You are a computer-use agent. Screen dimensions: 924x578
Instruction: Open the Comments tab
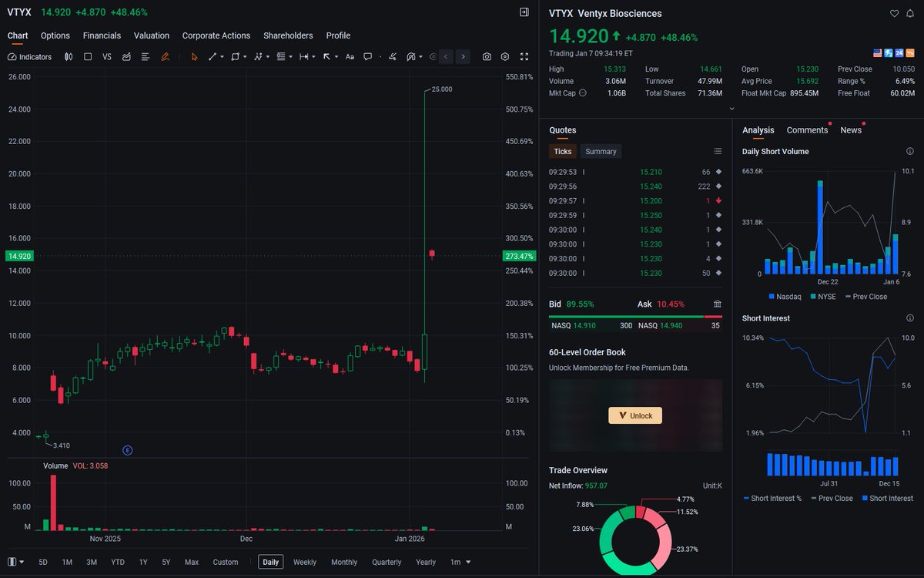pos(807,130)
